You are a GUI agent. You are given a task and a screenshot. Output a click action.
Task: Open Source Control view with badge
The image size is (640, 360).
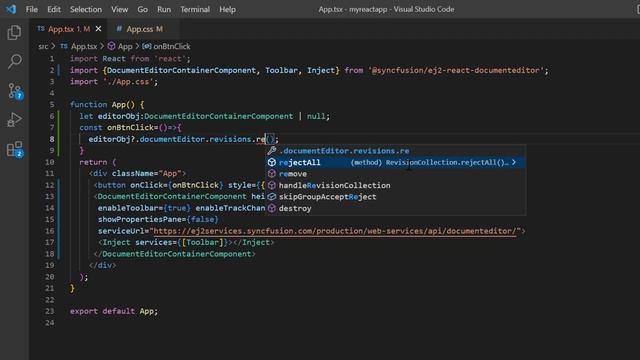(x=15, y=91)
